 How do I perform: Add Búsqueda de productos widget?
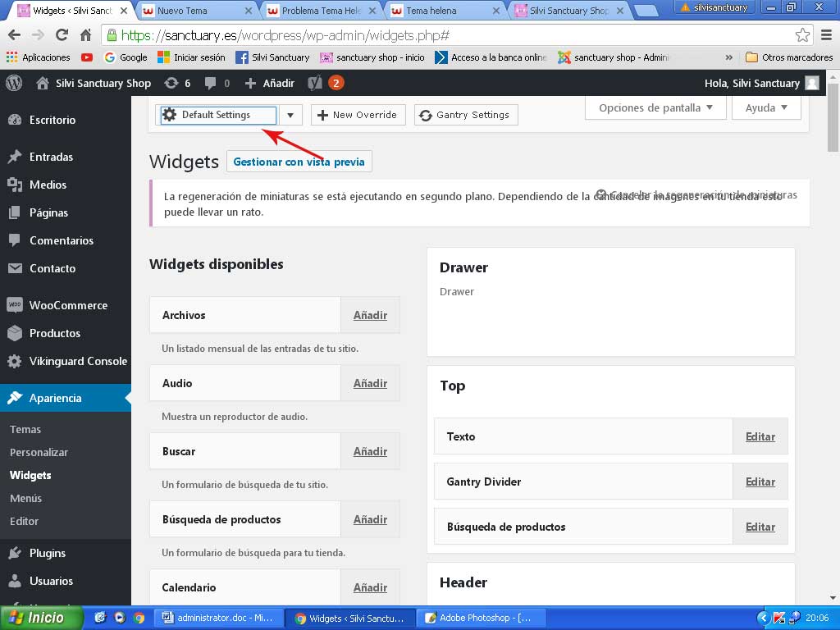[370, 519]
